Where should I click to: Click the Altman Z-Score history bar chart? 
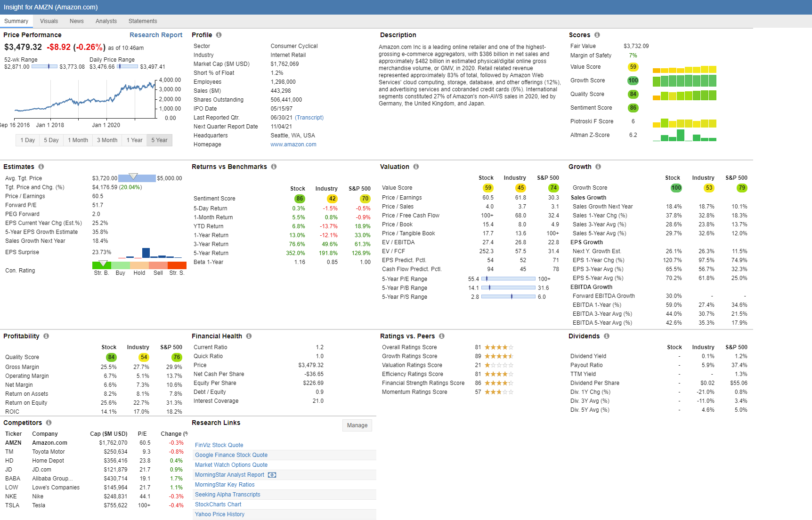[x=684, y=136]
